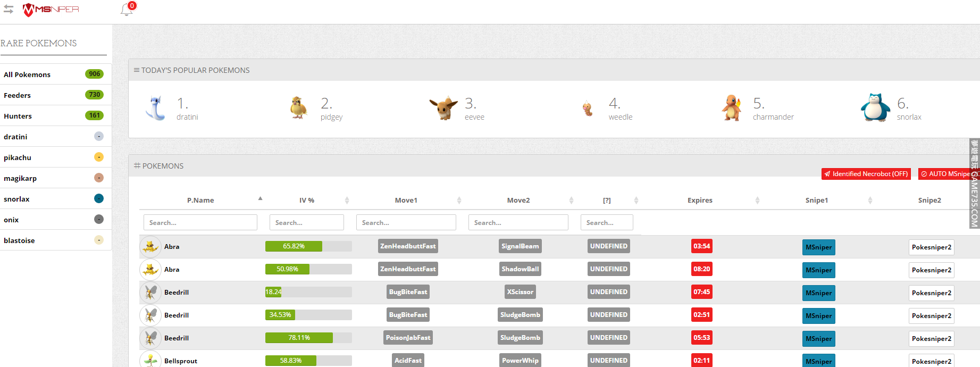Toggle Identified Necrobot (OFF) button
Image resolution: width=980 pixels, height=367 pixels.
tap(866, 174)
